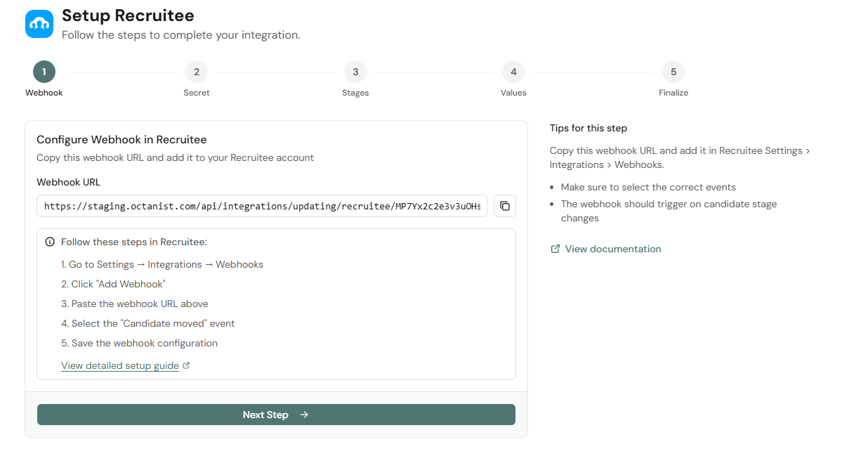Click the Stages step label
The width and height of the screenshot is (868, 475).
(355, 92)
